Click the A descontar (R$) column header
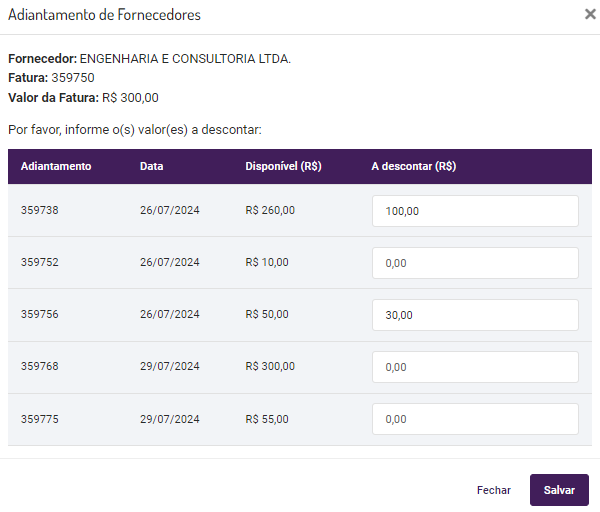The height and width of the screenshot is (512, 600). [x=413, y=166]
